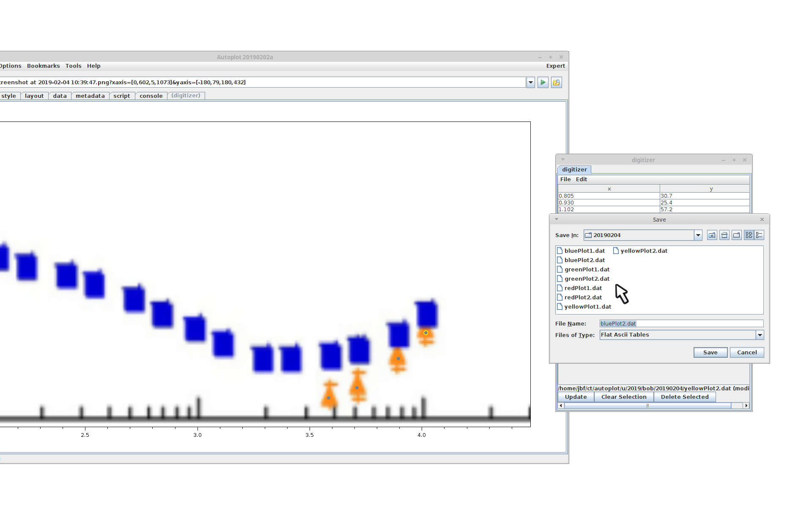This screenshot has height=508, width=812.
Task: Open the Autoplot address history dropdown arrow
Action: tap(531, 83)
